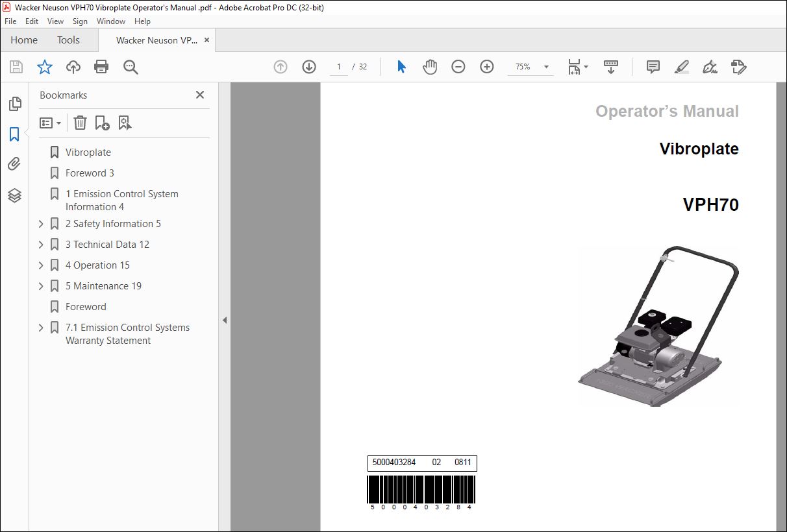Screen dimensions: 787x532
Task: Open the layers panel
Action: 14,195
